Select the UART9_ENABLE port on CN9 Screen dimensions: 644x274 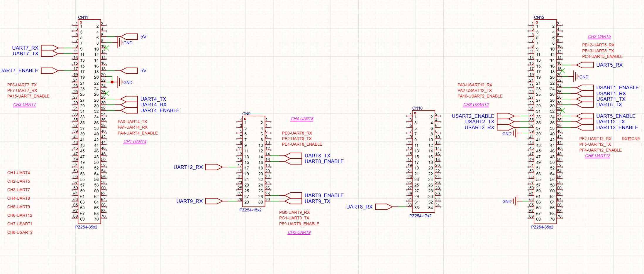(x=293, y=195)
